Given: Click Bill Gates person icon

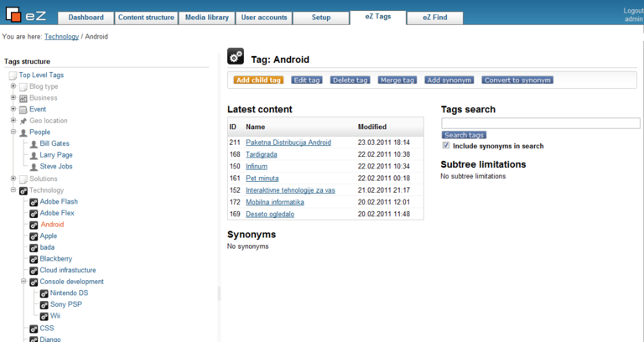Looking at the screenshot, I should [34, 144].
